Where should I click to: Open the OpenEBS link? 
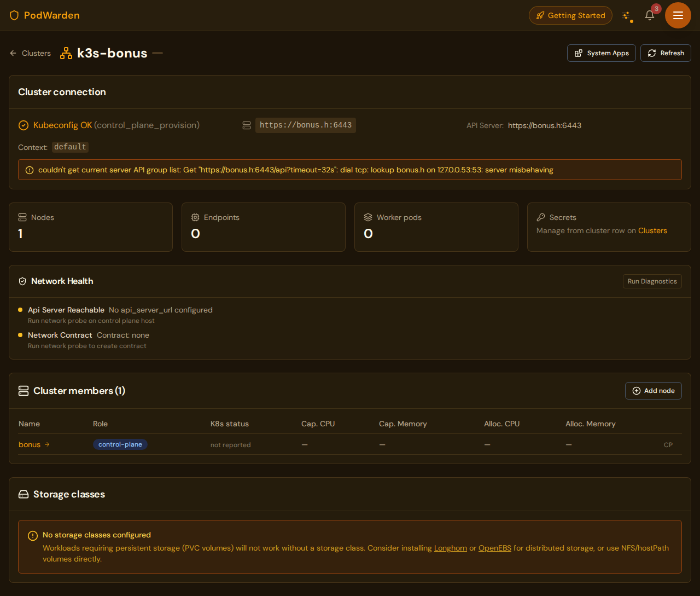[x=494, y=548]
